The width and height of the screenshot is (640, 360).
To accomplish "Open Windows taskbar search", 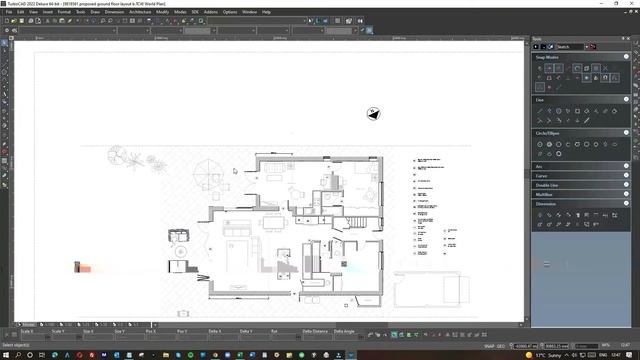I will click(x=18, y=355).
